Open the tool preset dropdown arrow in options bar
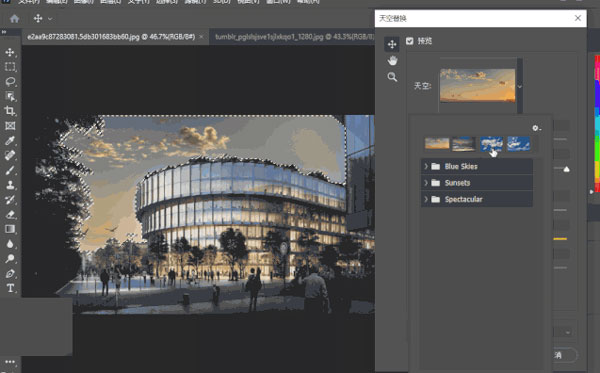Viewport: 600px width, 373px height. point(50,19)
